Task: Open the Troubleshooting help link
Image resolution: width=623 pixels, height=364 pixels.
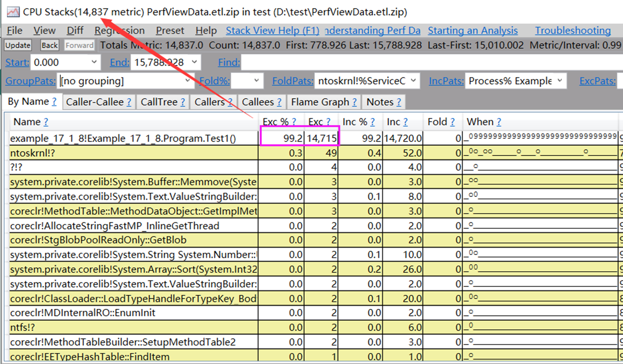Action: tap(572, 30)
